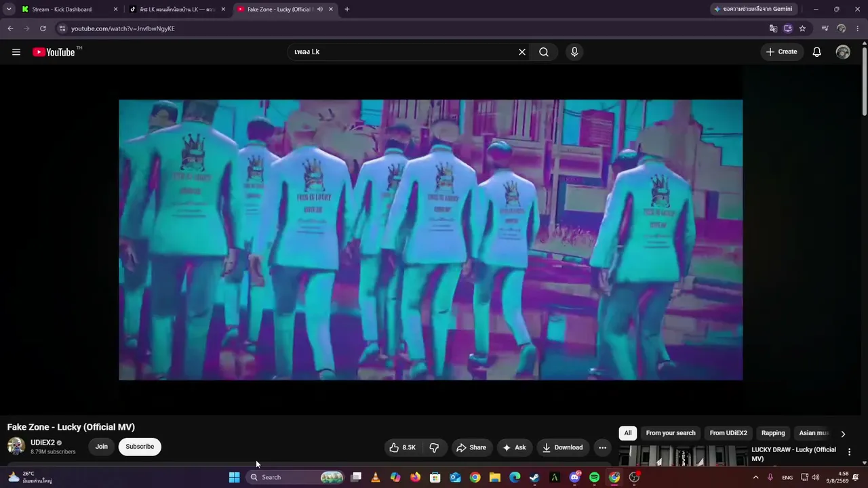Viewport: 868px width, 488px height.
Task: Open Spotify from the taskbar
Action: tap(594, 477)
